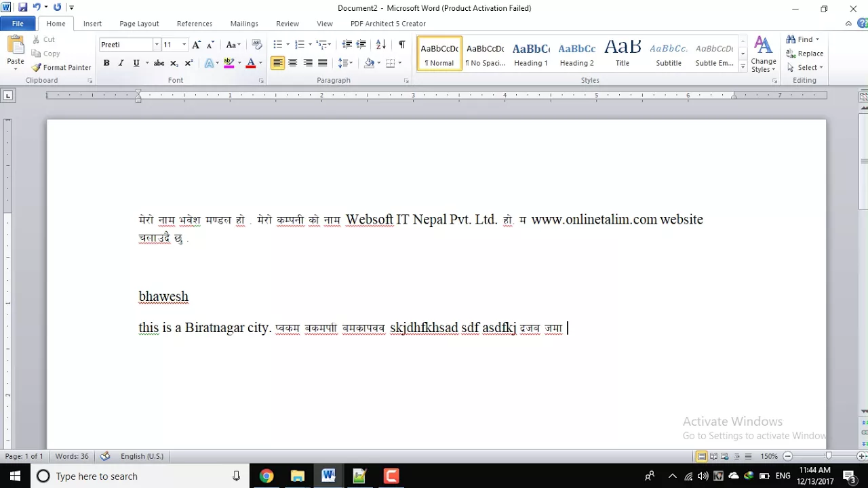Click the Replace button
This screenshot has height=488, width=868.
point(805,54)
